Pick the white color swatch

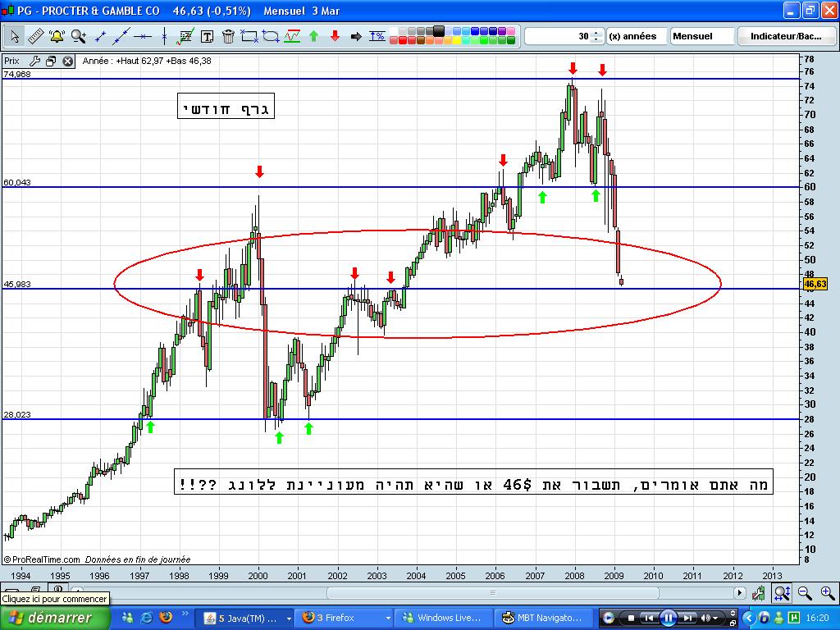coord(393,31)
